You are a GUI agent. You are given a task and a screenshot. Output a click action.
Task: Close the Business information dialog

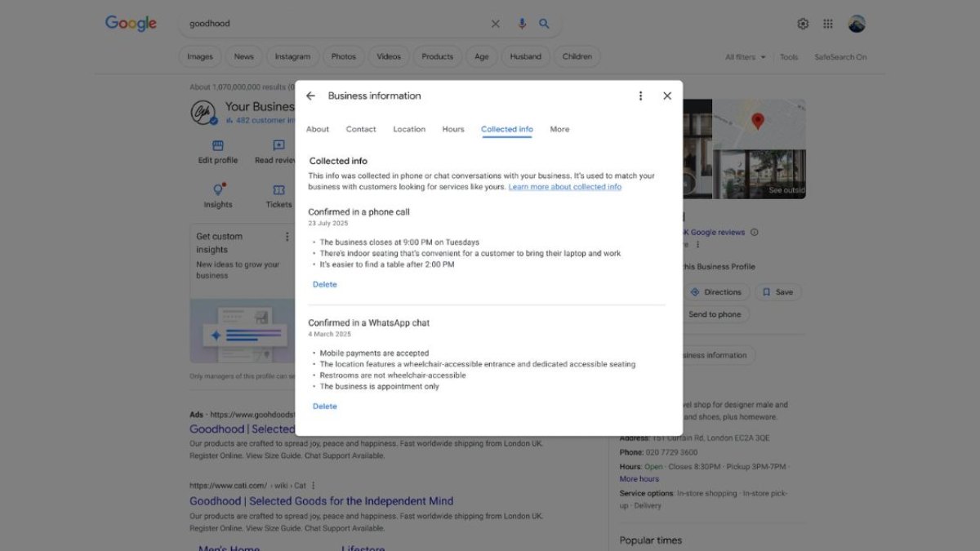coord(667,96)
